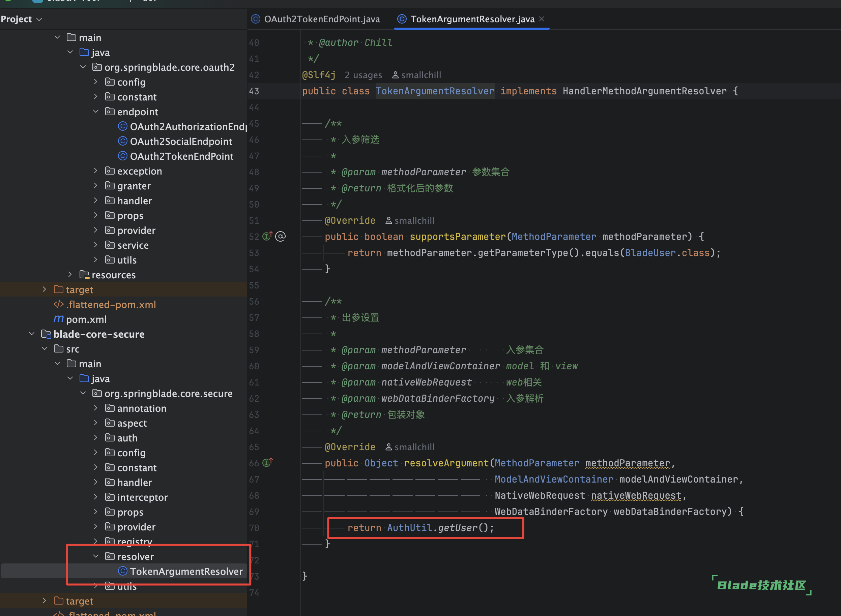The height and width of the screenshot is (616, 841).
Task: Click the XML icon beside .flattened-pom.xml
Action: coord(59,304)
